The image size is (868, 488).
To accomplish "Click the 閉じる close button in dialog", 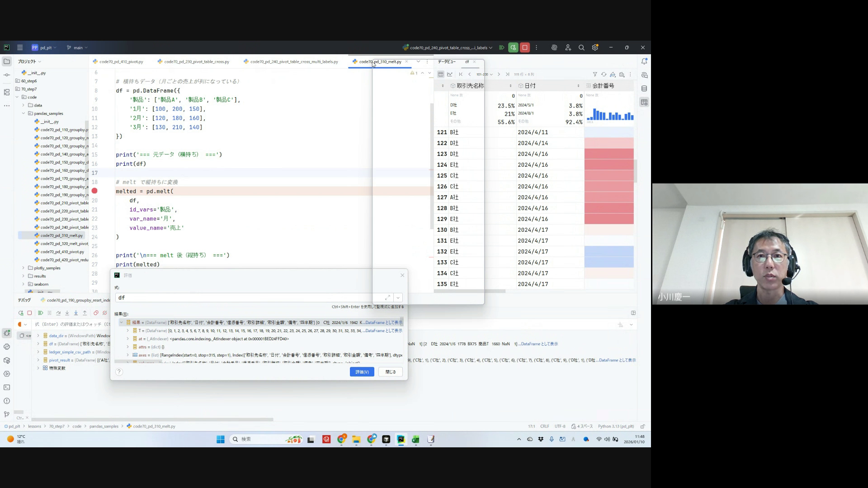I will coord(390,372).
